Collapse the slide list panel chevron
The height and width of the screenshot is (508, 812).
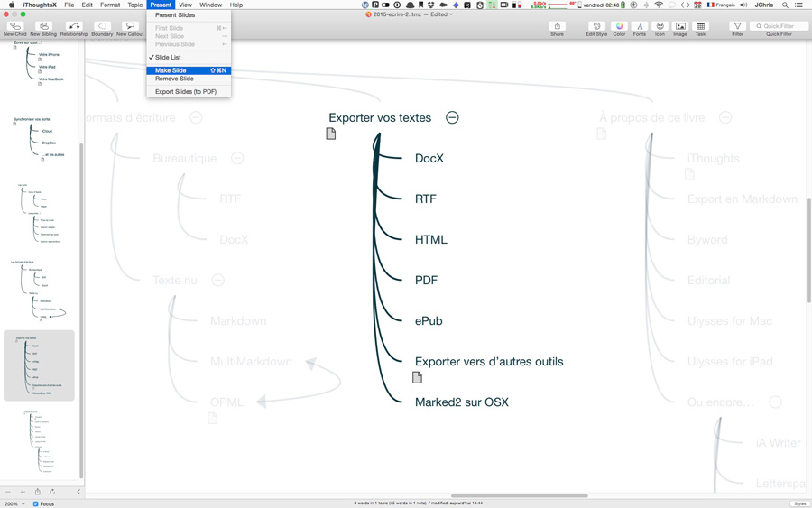(78, 492)
